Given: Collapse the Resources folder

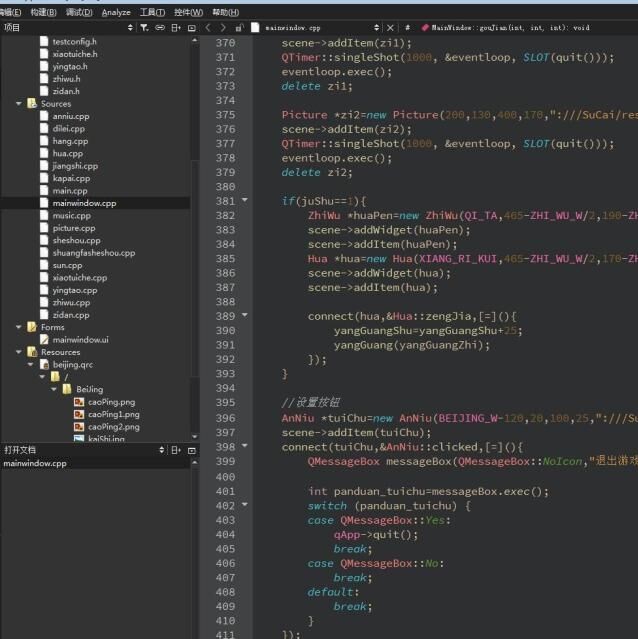Looking at the screenshot, I should coord(18,352).
